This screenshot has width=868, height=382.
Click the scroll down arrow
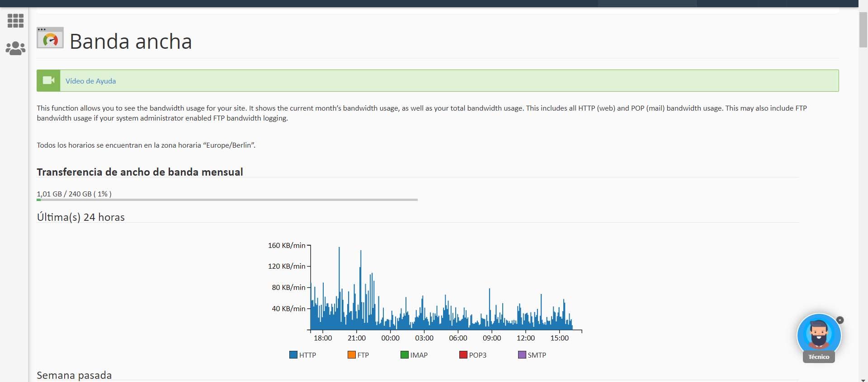pyautogui.click(x=863, y=378)
